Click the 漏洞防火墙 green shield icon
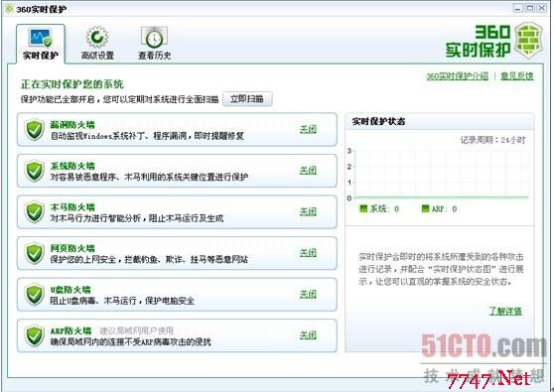This screenshot has height=392, width=554. (x=35, y=130)
